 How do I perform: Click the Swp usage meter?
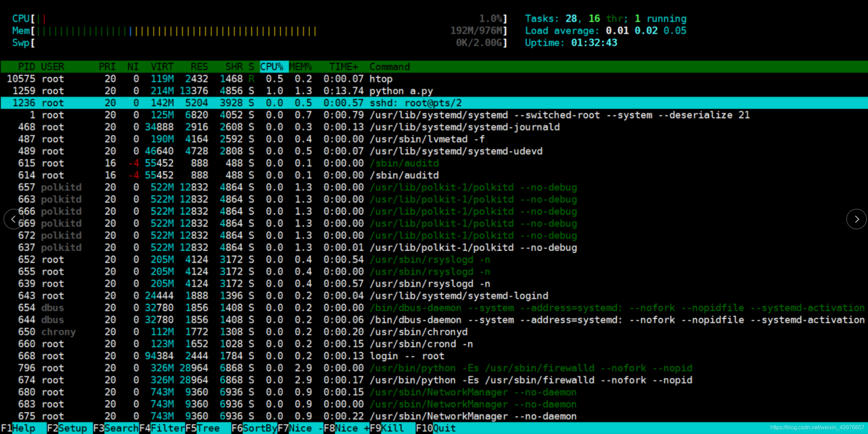(x=260, y=43)
